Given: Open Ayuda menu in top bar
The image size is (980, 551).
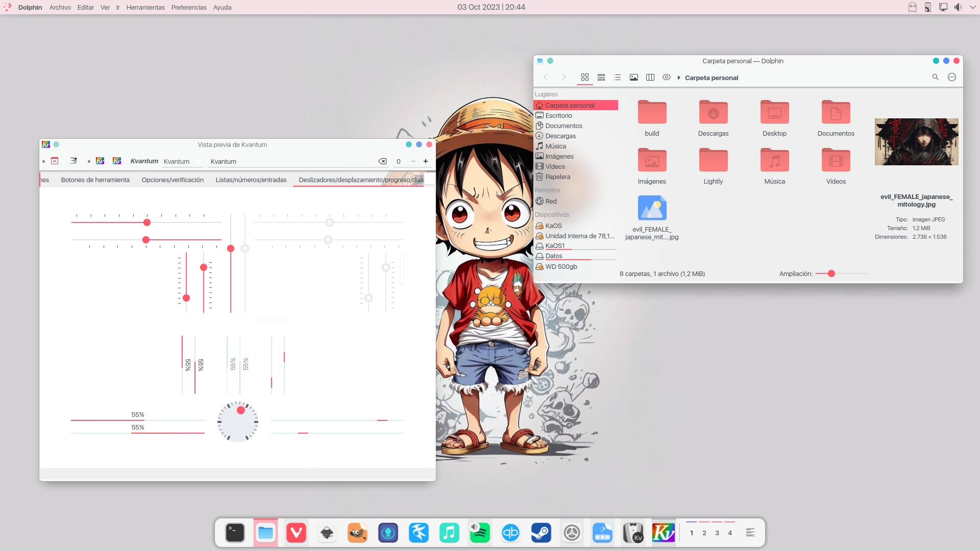Looking at the screenshot, I should click(x=222, y=7).
